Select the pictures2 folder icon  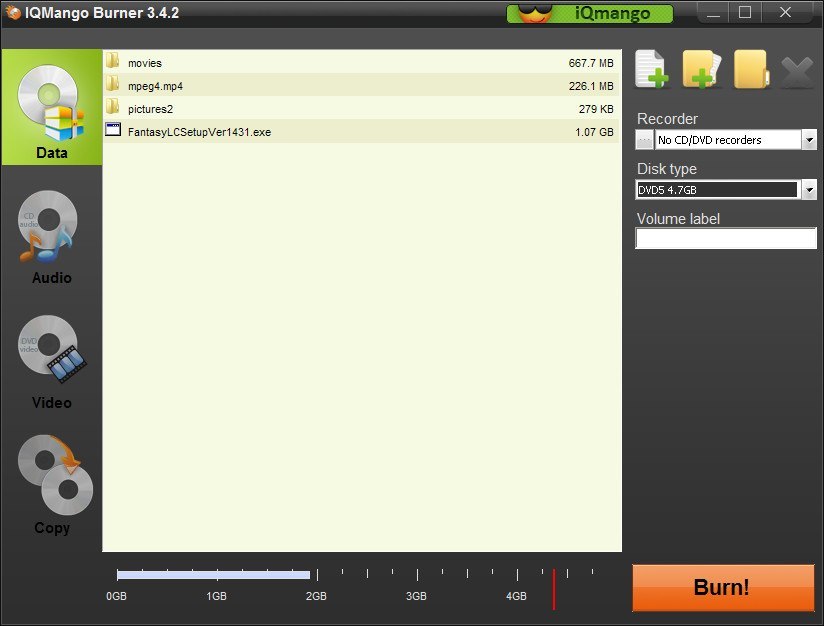[x=112, y=107]
